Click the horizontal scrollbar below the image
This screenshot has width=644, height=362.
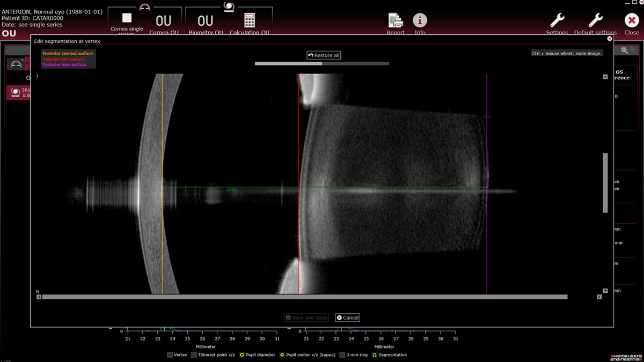tap(305, 297)
